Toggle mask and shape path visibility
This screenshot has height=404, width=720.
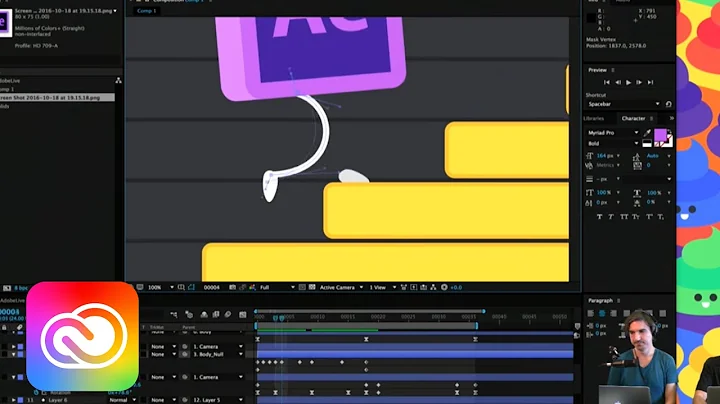[x=191, y=287]
